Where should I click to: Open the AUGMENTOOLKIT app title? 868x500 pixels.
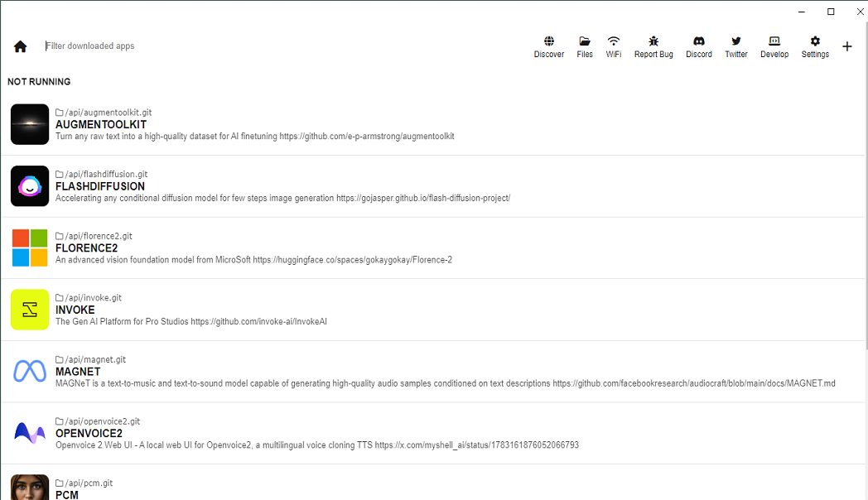pos(101,124)
